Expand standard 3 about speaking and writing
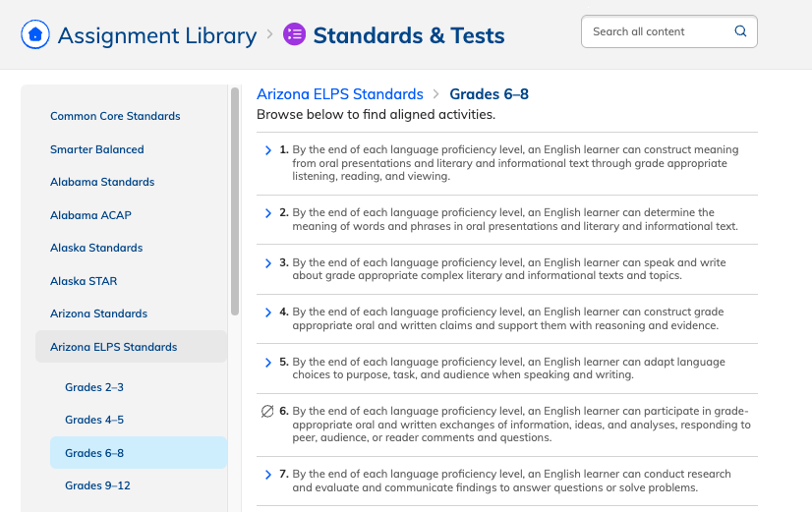This screenshot has width=812, height=512. [268, 263]
